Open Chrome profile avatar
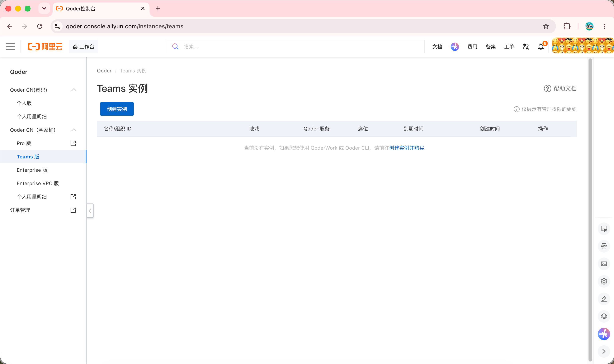 (x=589, y=26)
